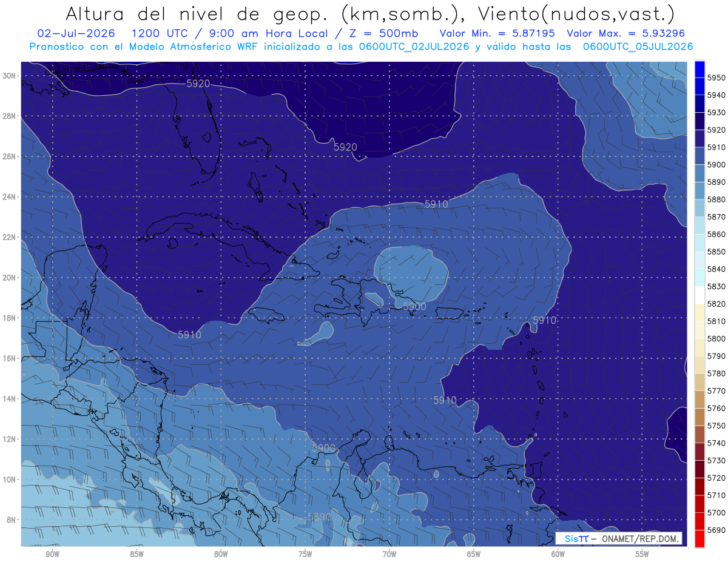Click the '5820' colorbar label

click(716, 304)
